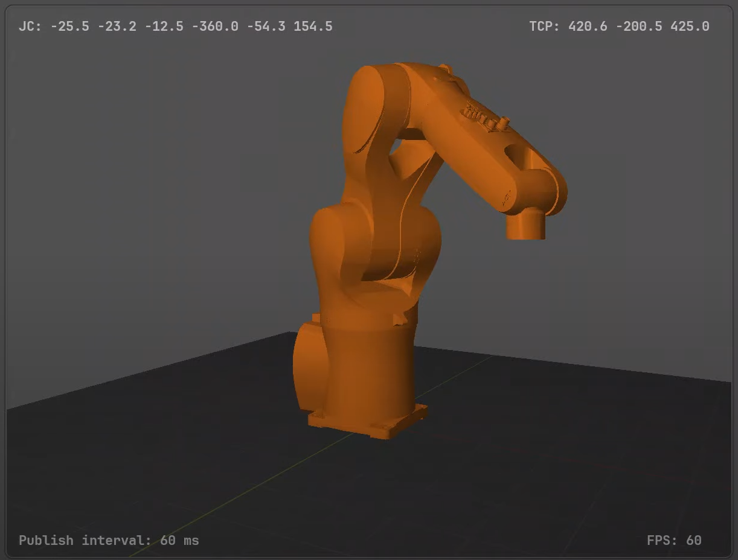Click the TCP Z value 425.0
Image resolution: width=738 pixels, height=560 pixels.
click(x=690, y=27)
